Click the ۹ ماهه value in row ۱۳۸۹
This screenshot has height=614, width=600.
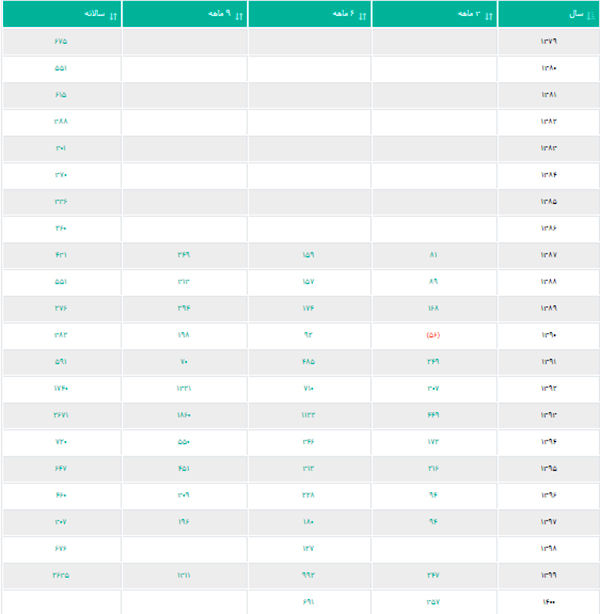184,308
